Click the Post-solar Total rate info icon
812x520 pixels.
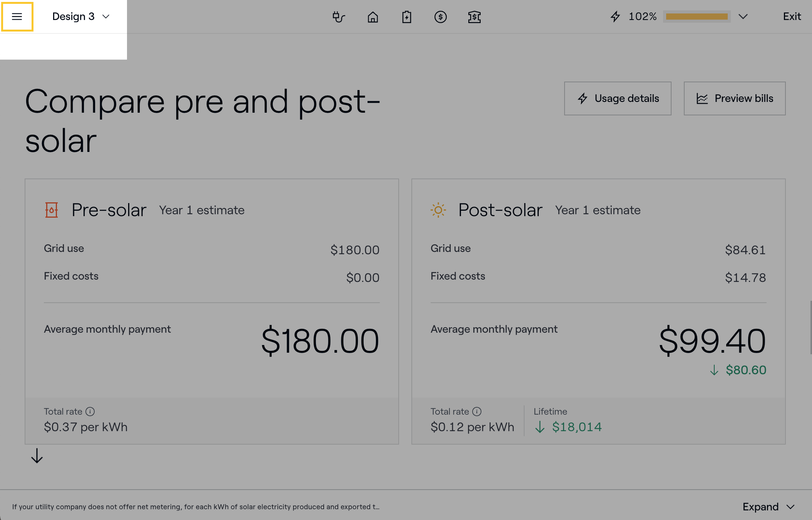click(x=477, y=412)
